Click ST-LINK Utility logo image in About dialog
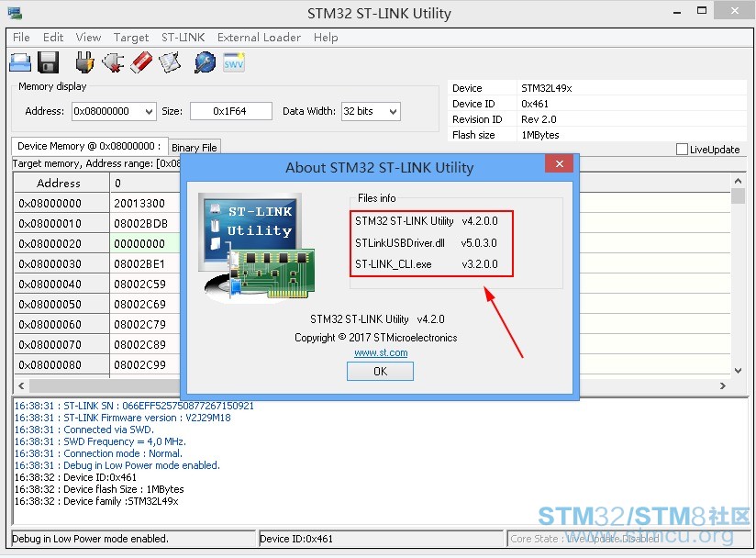Screen dimensions: 756x558 click(256, 248)
